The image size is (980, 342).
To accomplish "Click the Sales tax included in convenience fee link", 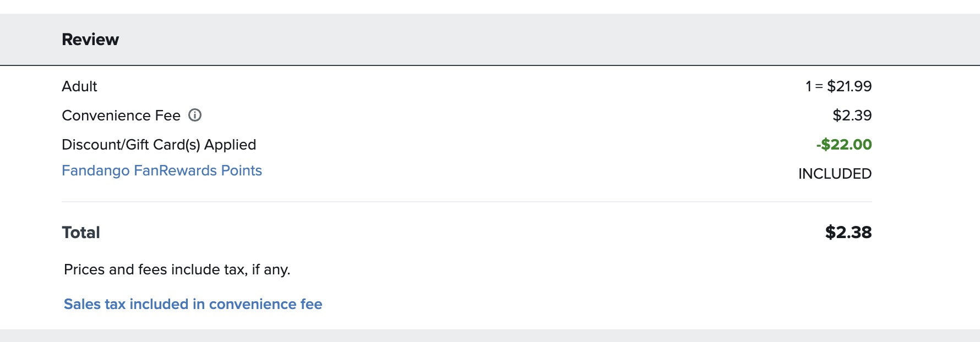I will point(193,304).
